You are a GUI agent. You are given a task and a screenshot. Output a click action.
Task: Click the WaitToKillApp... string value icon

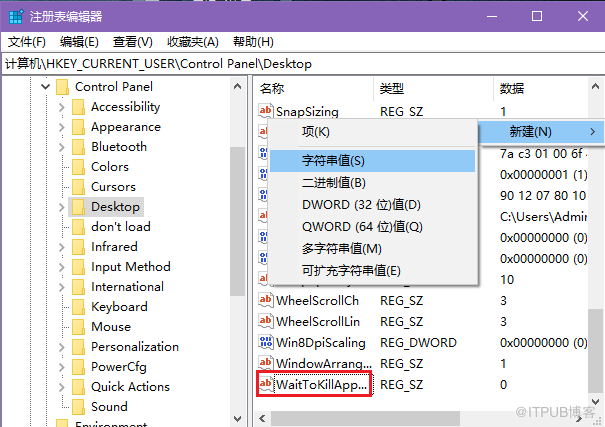click(266, 384)
